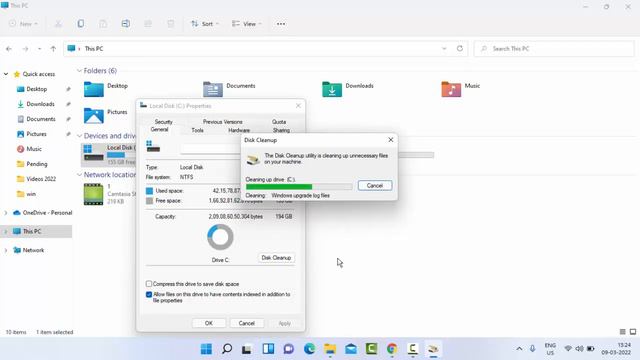Open date and time in system tray

pyautogui.click(x=616, y=349)
